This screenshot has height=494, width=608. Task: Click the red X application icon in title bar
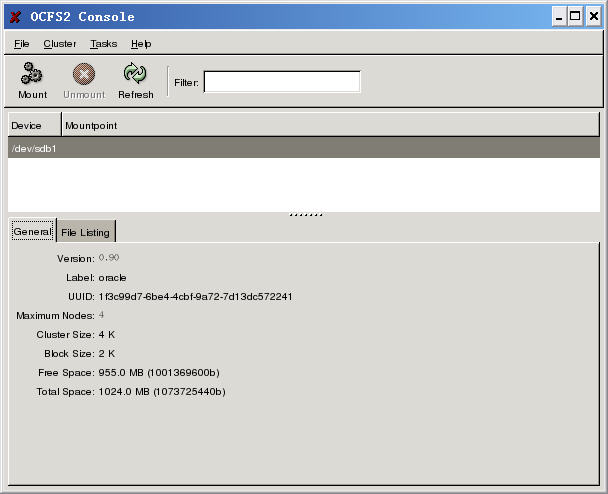pos(16,17)
